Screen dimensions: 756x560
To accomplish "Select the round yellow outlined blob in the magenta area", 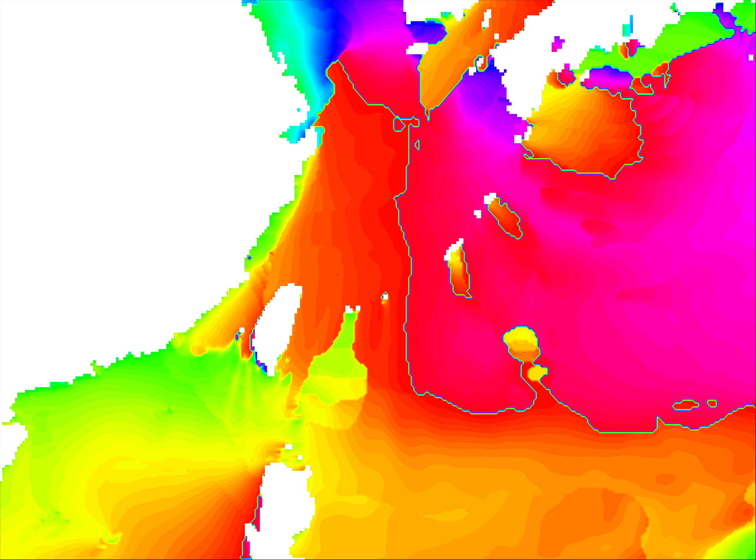I will (x=521, y=344).
